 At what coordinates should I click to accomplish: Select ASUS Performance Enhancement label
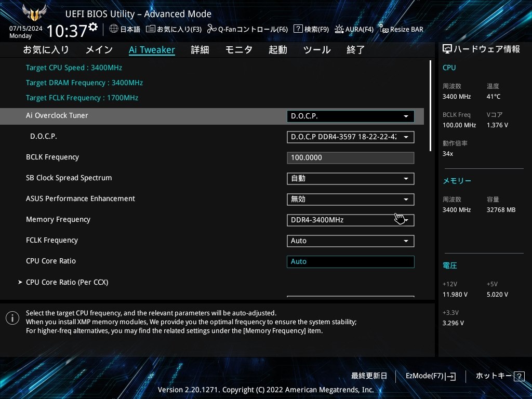[x=81, y=198]
